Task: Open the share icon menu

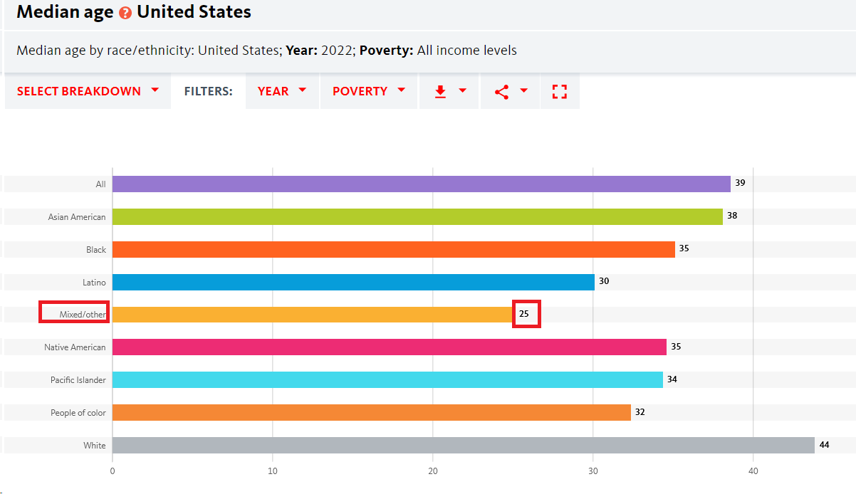Action: click(502, 91)
